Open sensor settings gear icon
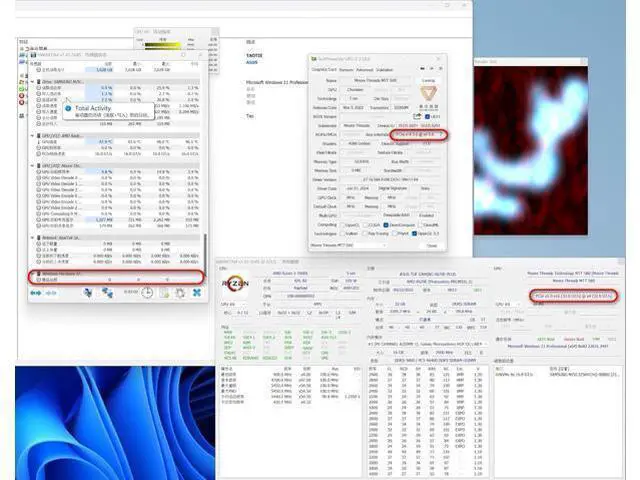The height and width of the screenshot is (480, 640). [180, 293]
